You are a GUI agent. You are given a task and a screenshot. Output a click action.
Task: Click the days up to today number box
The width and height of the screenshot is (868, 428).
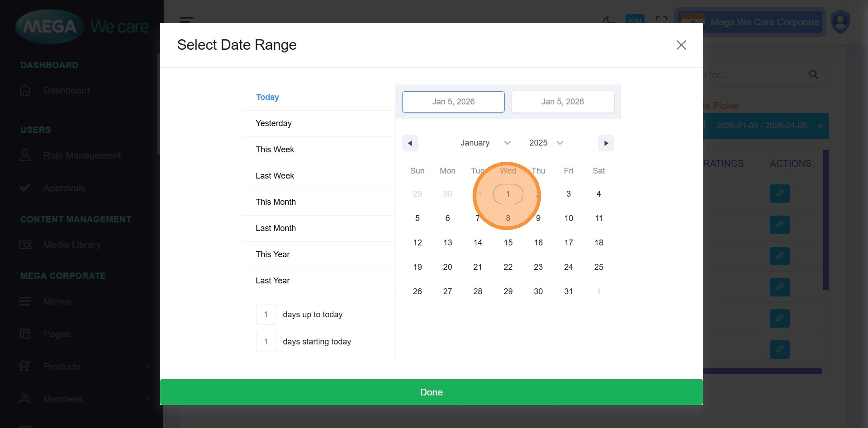coord(266,315)
